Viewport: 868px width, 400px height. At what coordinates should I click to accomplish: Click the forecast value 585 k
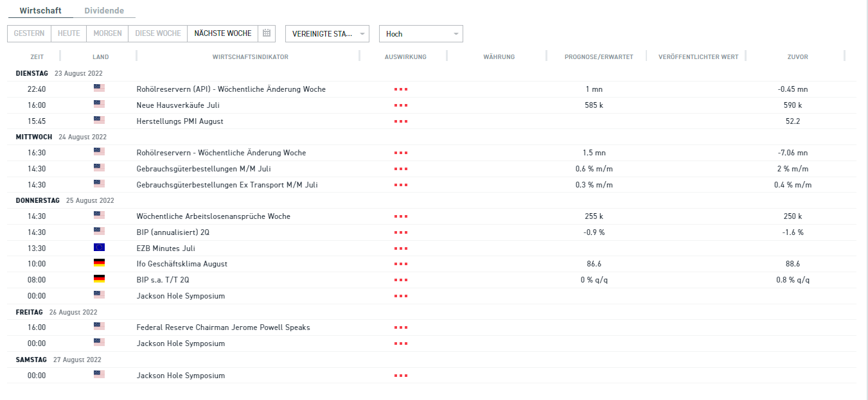coord(594,105)
